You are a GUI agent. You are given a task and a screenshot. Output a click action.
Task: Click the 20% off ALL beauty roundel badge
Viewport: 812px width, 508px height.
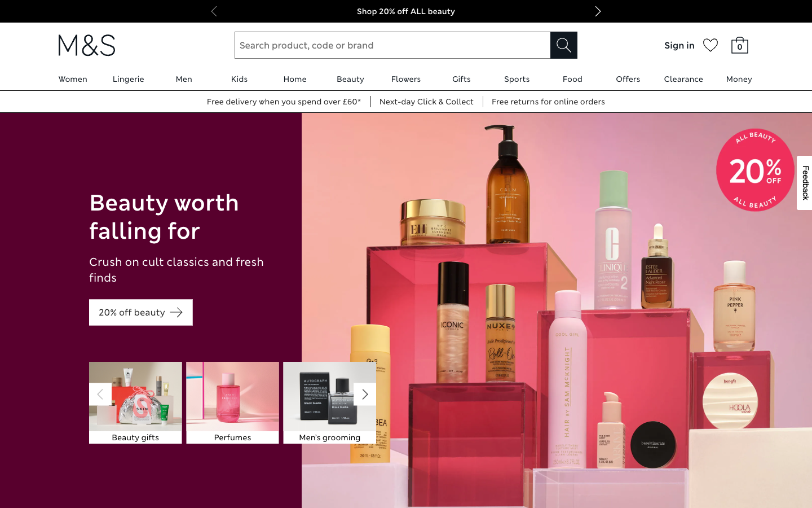755,170
